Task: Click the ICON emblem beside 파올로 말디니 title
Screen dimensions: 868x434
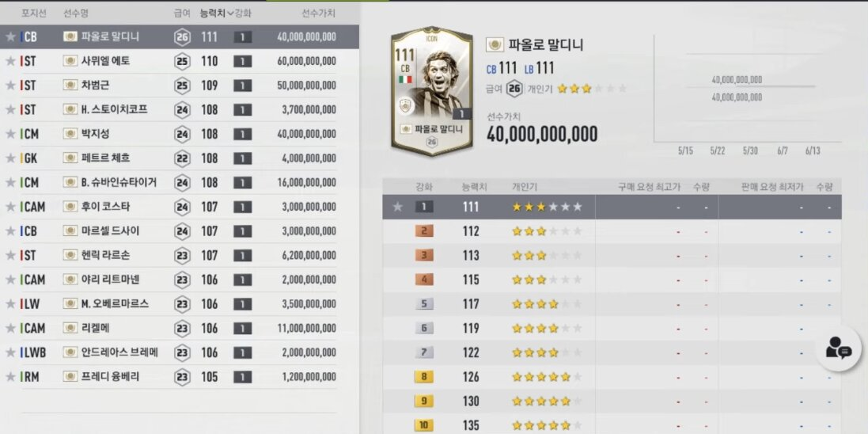Action: point(495,44)
